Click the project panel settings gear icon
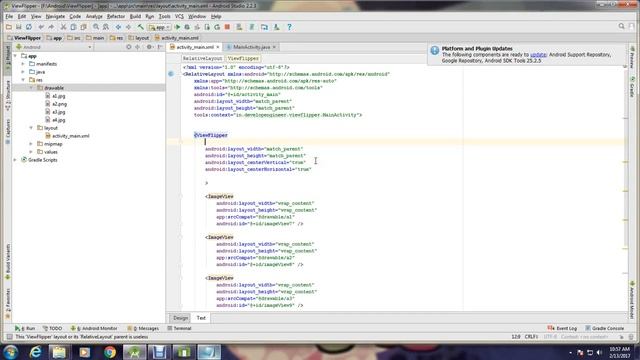640x360 pixels. click(149, 47)
